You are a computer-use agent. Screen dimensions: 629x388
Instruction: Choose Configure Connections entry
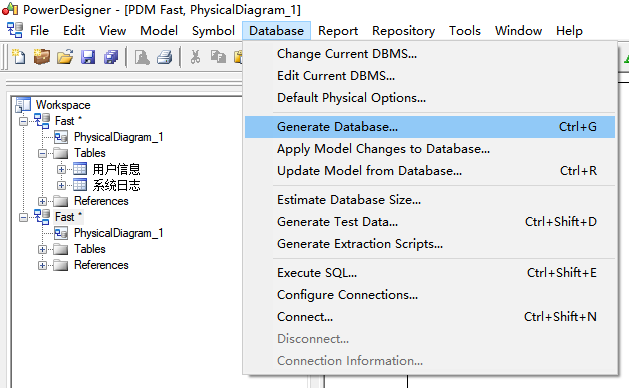coord(430,295)
